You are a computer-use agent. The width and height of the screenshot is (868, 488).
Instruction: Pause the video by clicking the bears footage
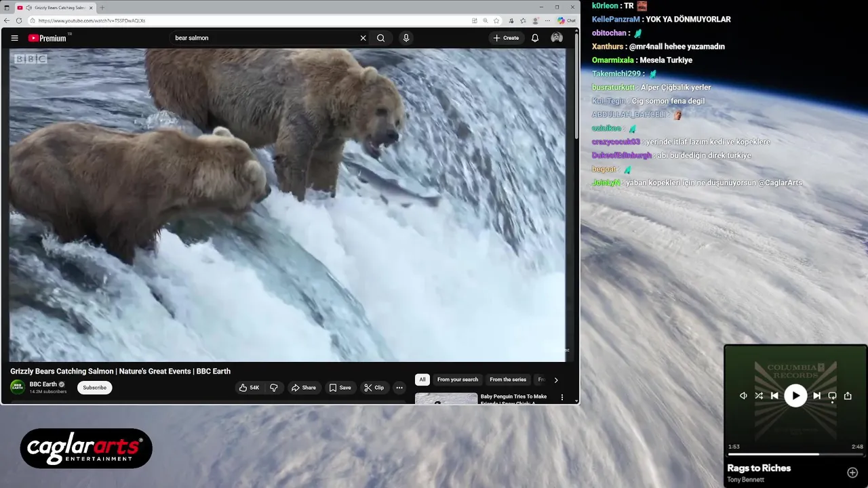tap(288, 205)
